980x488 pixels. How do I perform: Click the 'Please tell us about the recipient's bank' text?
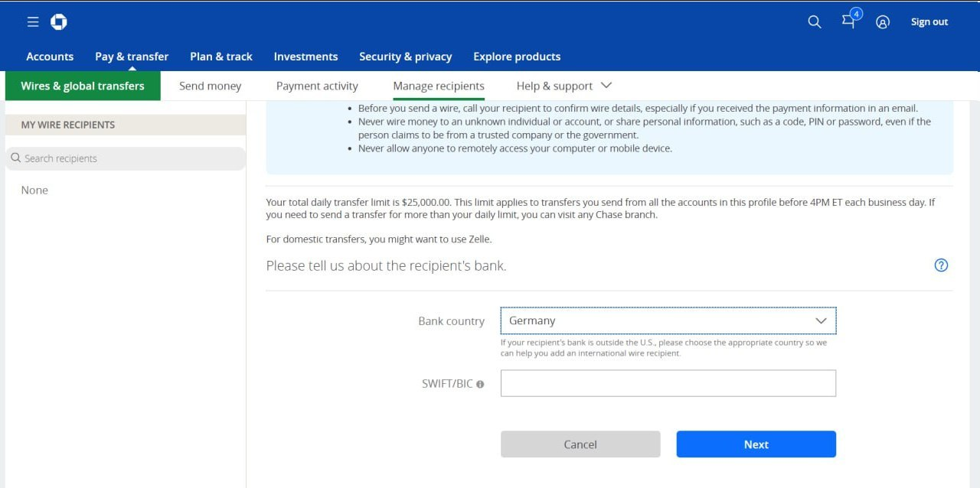tap(386, 266)
